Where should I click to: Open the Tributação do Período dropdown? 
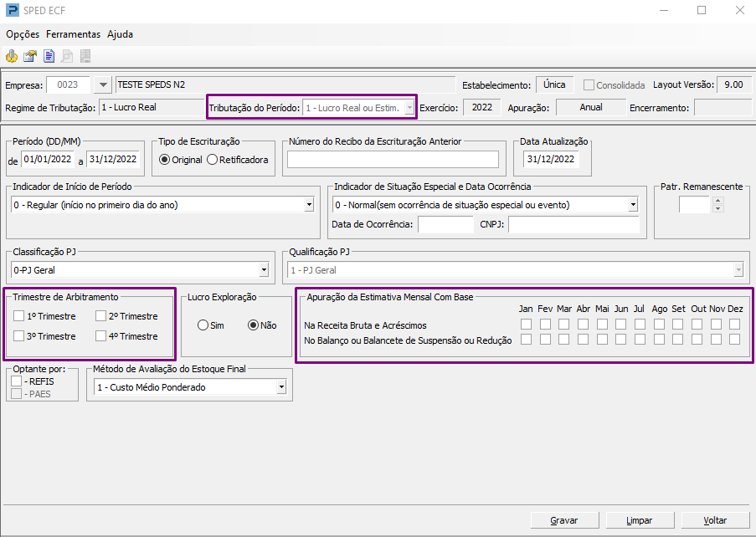point(409,108)
